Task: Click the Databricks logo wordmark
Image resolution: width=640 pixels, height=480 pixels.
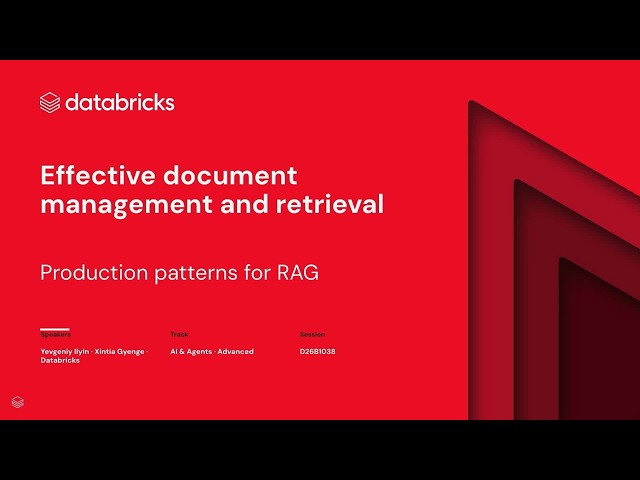Action: [107, 102]
